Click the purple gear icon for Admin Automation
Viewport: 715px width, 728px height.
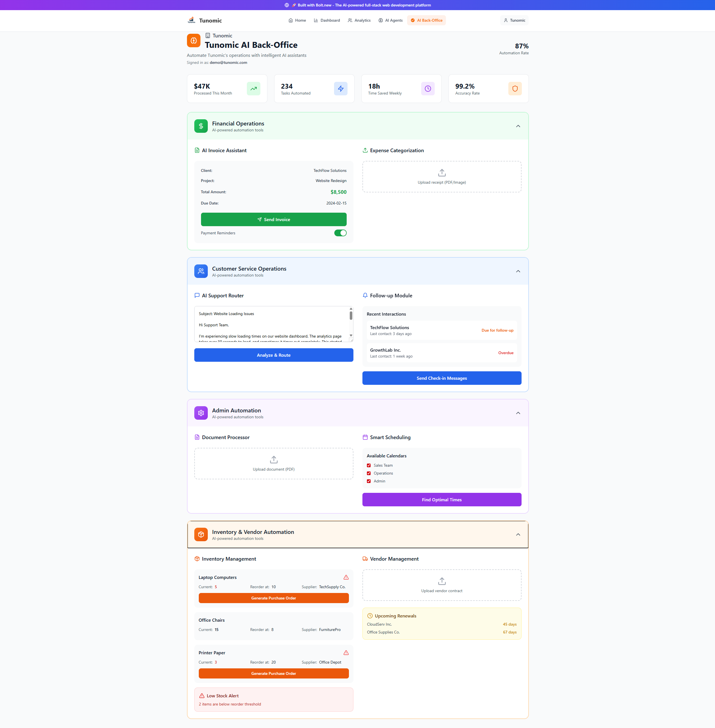tap(201, 413)
